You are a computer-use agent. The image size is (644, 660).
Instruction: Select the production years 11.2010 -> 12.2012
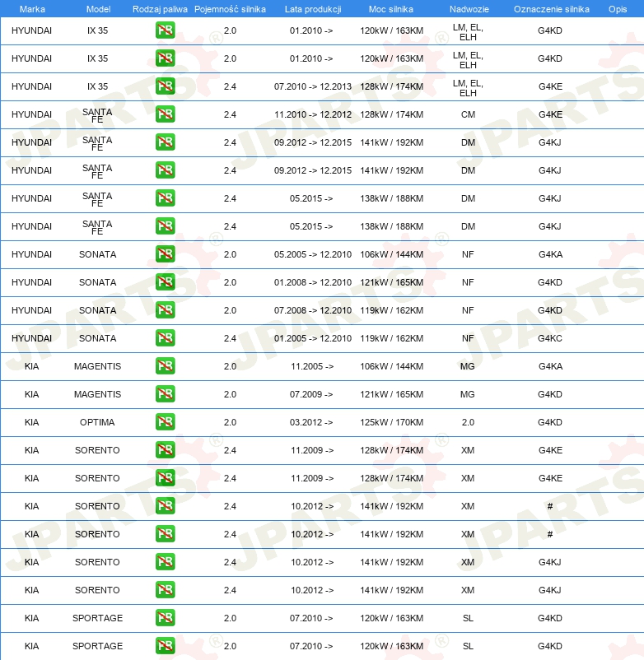pos(312,114)
